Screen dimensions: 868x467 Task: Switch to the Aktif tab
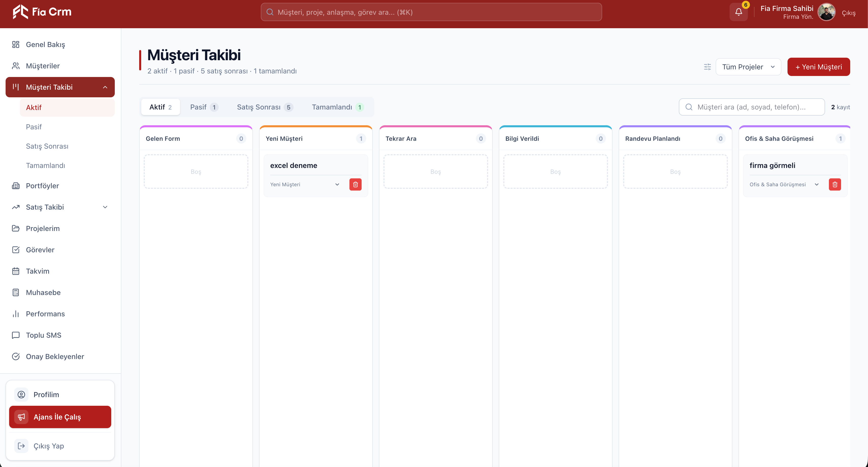tap(160, 107)
